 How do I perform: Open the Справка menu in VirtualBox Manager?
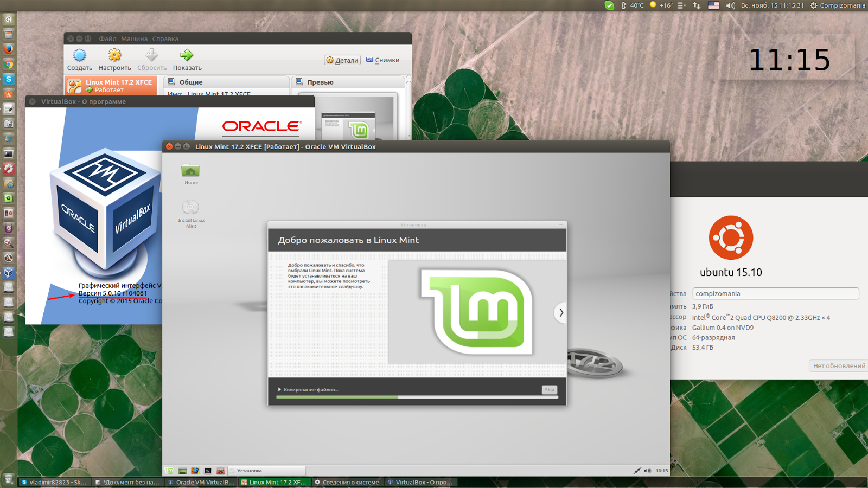165,39
